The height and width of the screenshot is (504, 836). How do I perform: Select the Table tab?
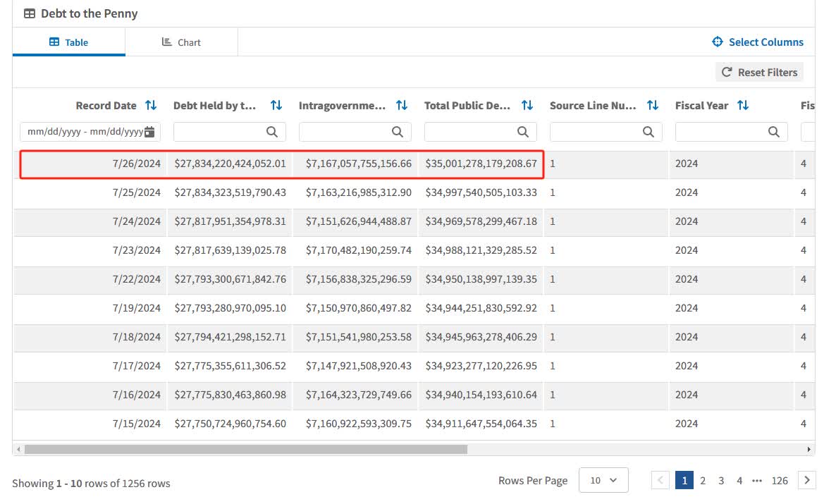pos(69,42)
